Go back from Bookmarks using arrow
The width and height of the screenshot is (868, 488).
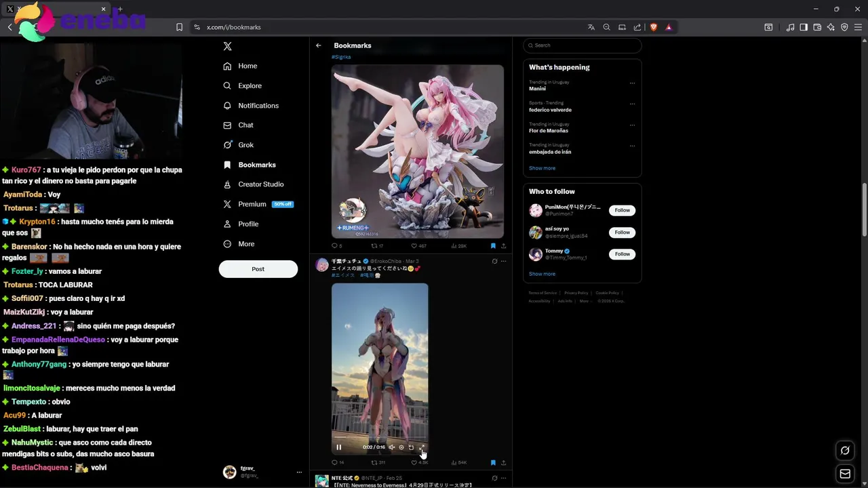(319, 45)
